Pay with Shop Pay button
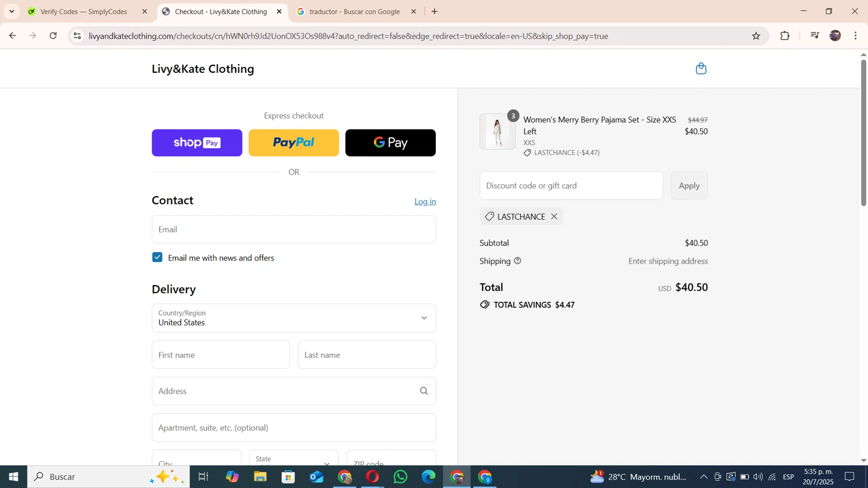 pos(197,143)
